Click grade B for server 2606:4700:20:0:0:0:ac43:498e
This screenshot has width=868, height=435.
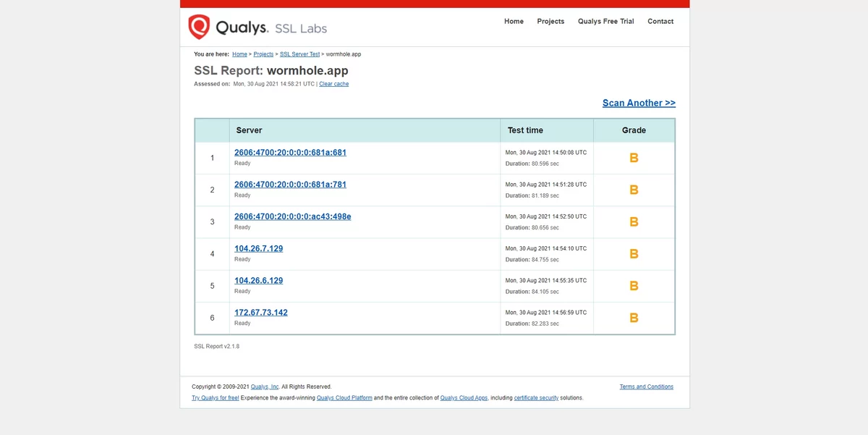(634, 221)
